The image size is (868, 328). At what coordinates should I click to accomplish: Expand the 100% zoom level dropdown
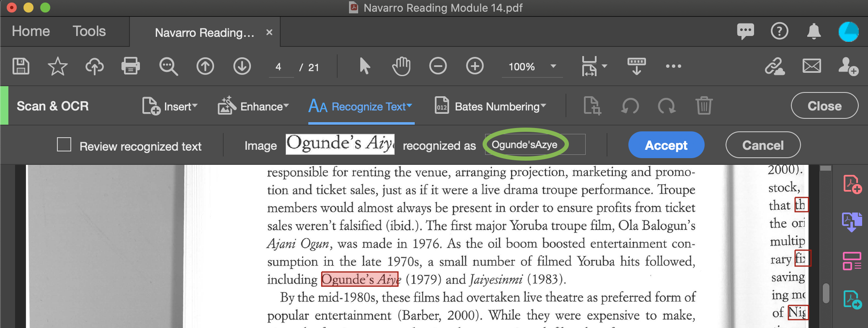(553, 67)
